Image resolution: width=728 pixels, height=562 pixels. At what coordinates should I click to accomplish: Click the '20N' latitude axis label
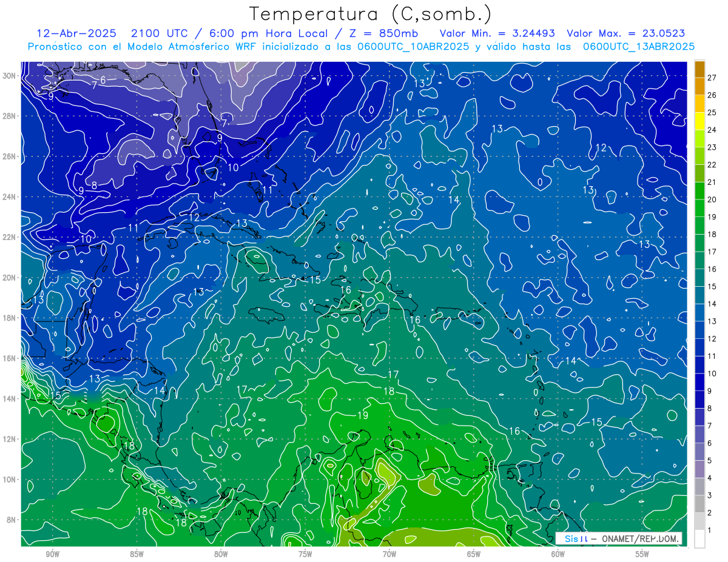[x=10, y=278]
